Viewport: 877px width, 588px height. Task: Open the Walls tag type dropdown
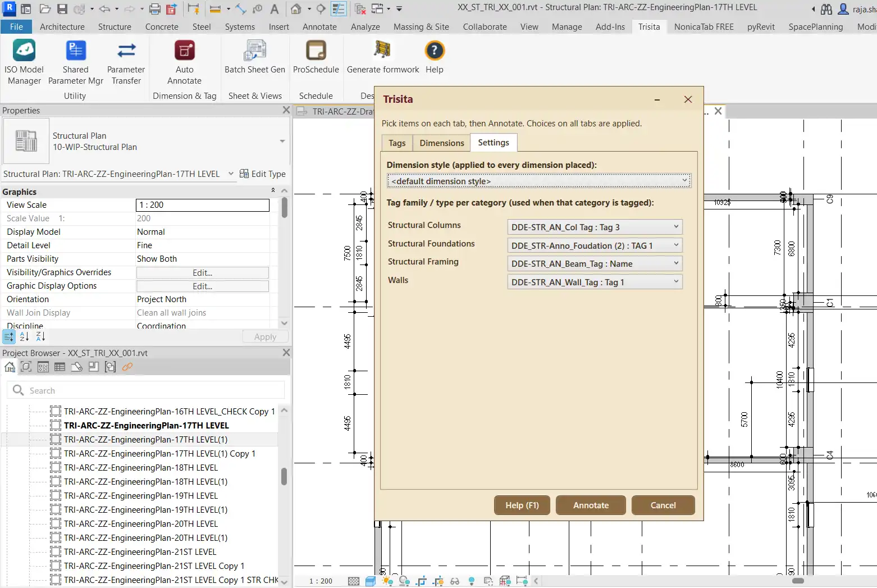point(595,282)
